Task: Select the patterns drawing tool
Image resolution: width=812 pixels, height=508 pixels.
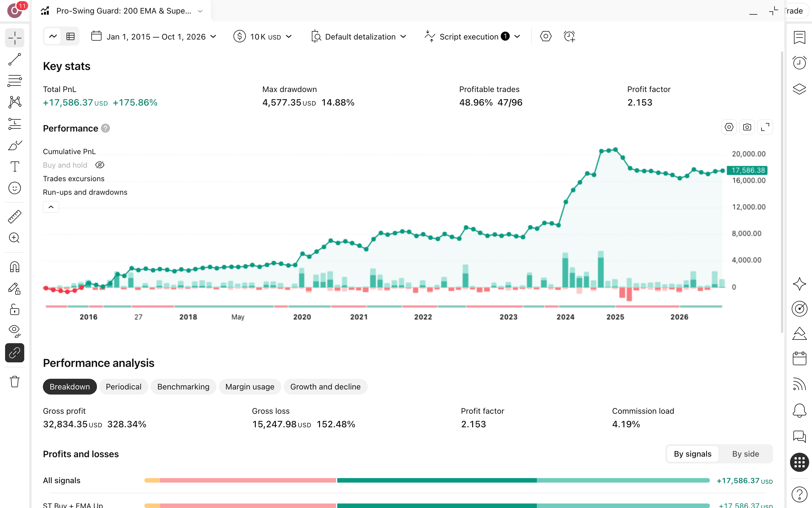Action: pyautogui.click(x=14, y=102)
